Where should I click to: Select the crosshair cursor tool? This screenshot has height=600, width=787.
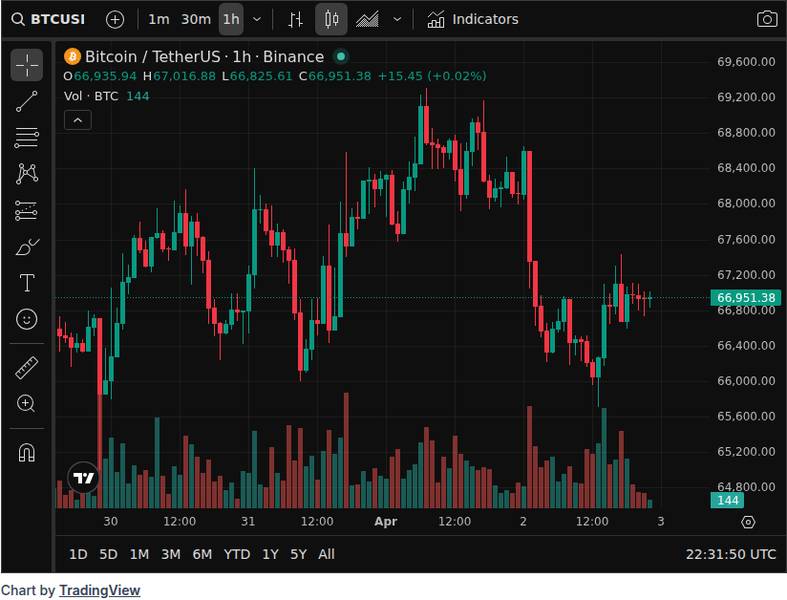click(27, 65)
